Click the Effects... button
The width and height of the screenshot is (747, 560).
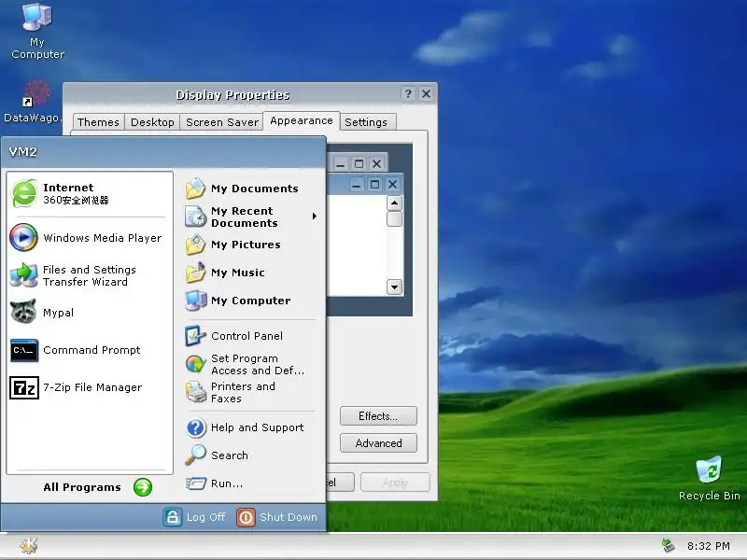pos(378,415)
